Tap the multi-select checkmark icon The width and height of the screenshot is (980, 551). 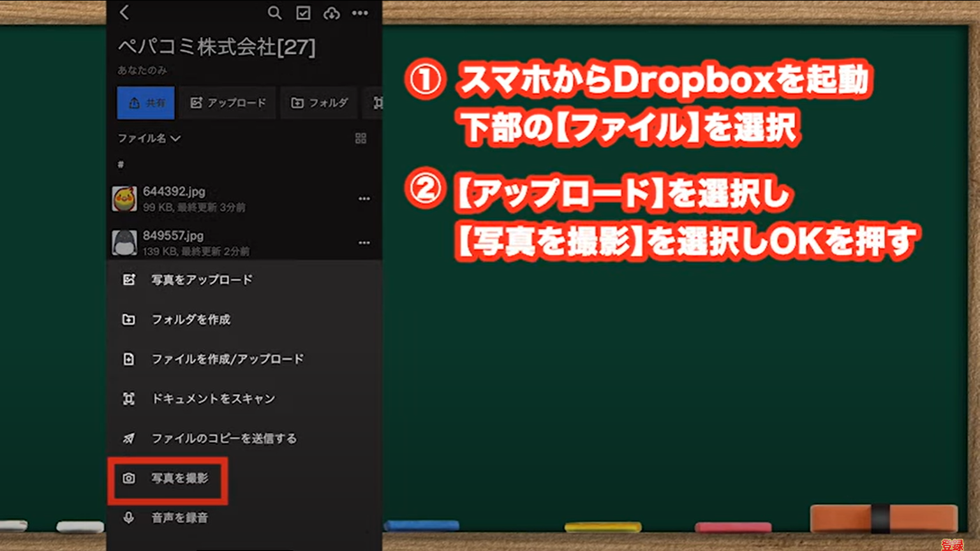pos(303,13)
